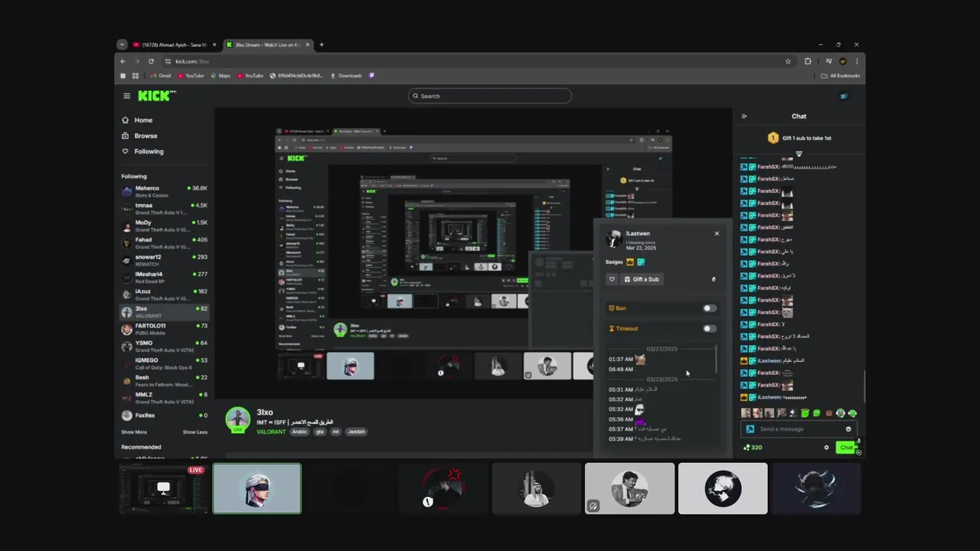The width and height of the screenshot is (980, 551).
Task: Close the iLastwen user card
Action: tap(717, 233)
